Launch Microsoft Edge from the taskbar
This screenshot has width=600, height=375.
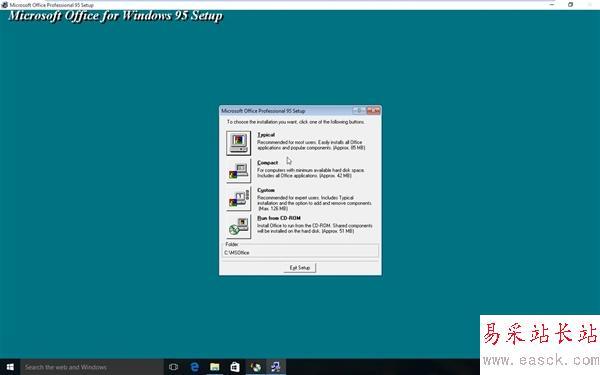pyautogui.click(x=194, y=367)
